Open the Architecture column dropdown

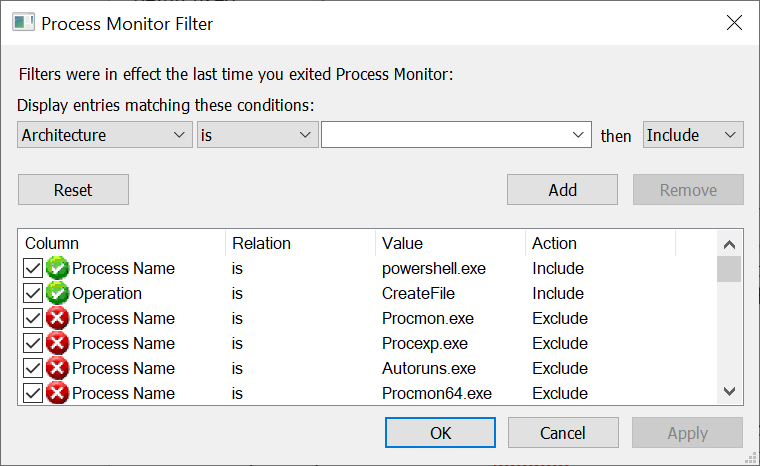click(105, 135)
